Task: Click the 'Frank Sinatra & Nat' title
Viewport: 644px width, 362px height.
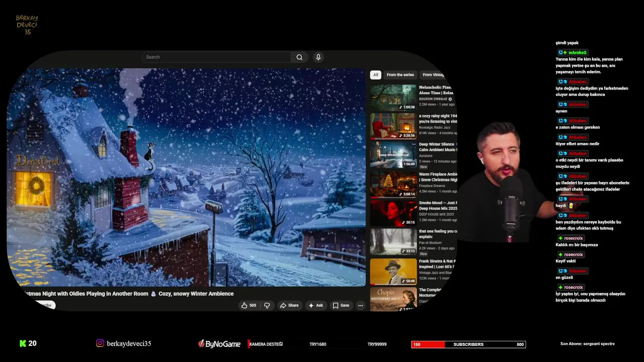Action: 438,263
